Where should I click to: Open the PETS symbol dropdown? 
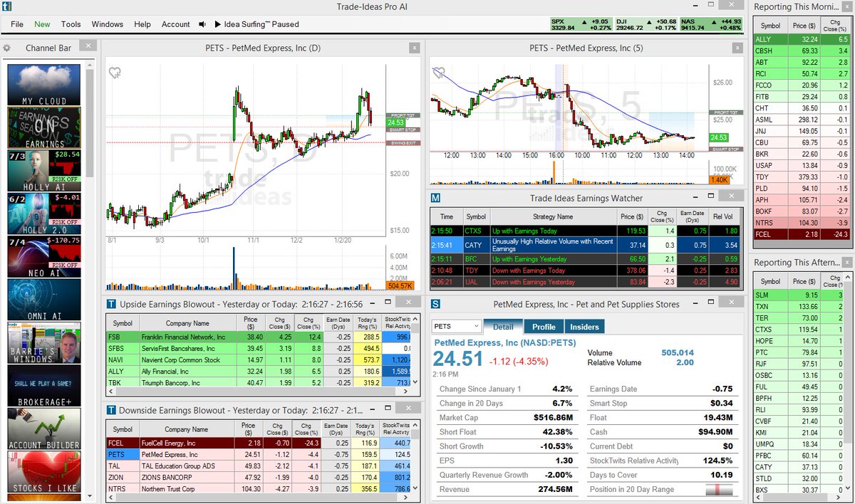pyautogui.click(x=456, y=327)
